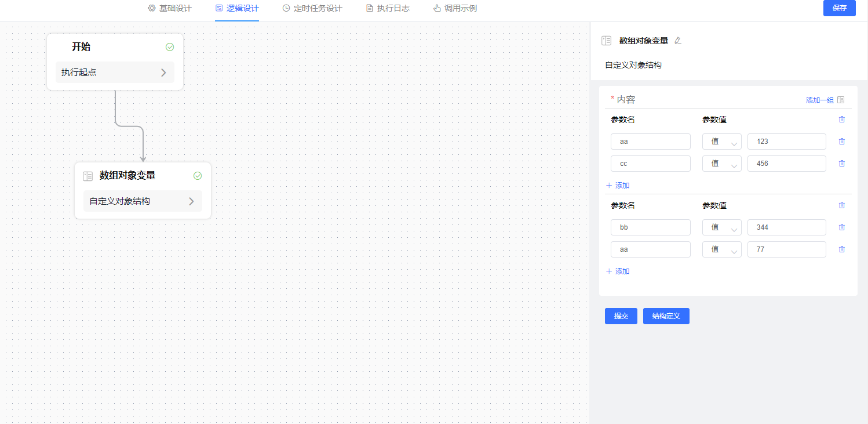Click the trash icon beside the 内容 header

(x=841, y=119)
